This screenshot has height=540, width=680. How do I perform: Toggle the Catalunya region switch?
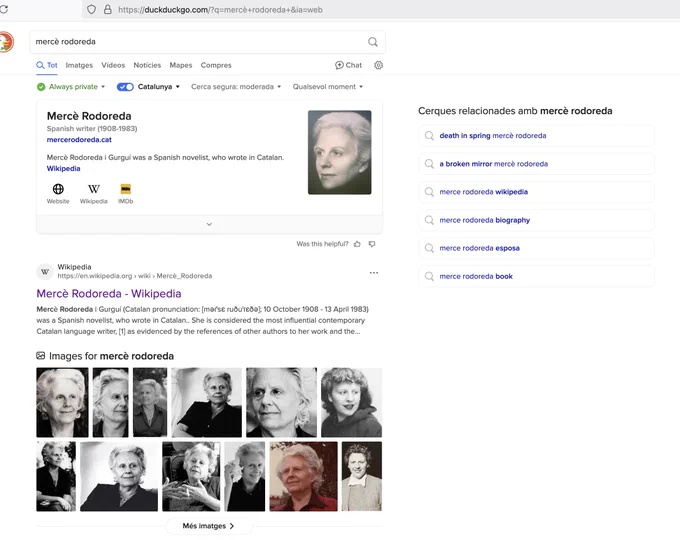[x=125, y=87]
